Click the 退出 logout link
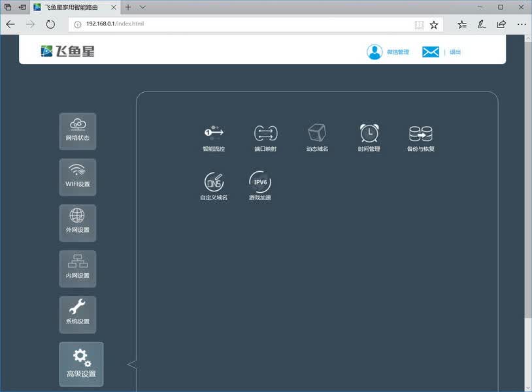Viewport: 532px width, 392px height. [x=455, y=52]
